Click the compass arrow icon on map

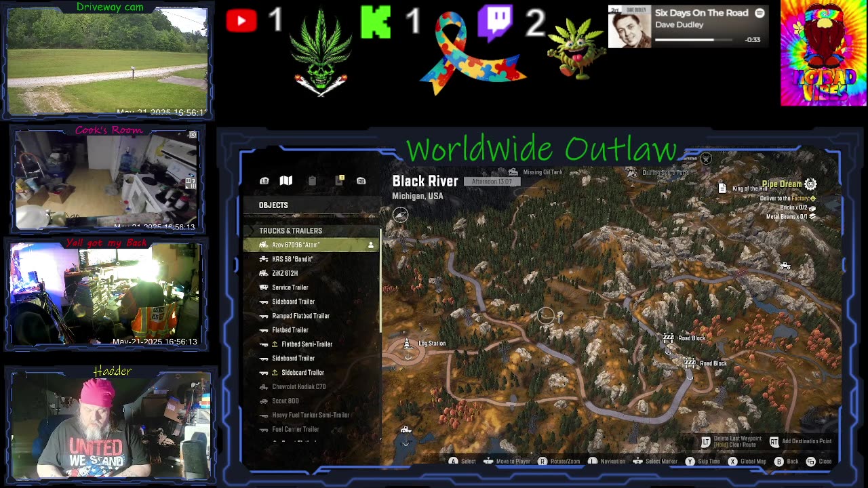[x=400, y=215]
